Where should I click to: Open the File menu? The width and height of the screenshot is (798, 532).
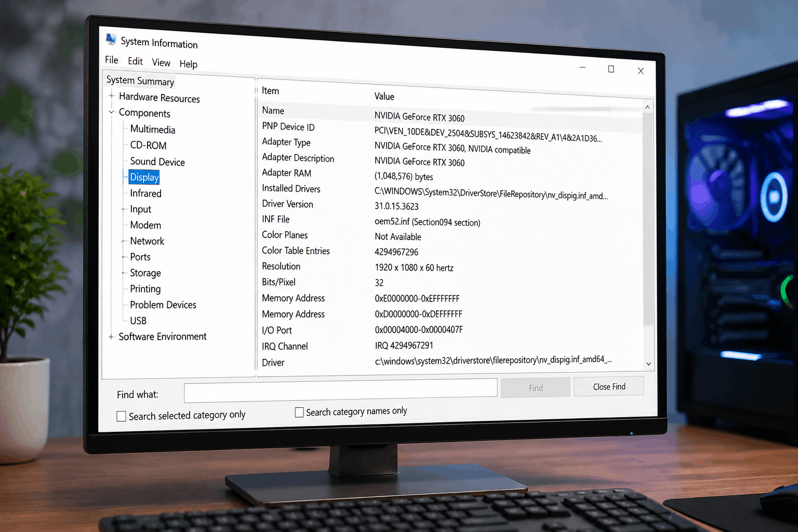[x=112, y=60]
